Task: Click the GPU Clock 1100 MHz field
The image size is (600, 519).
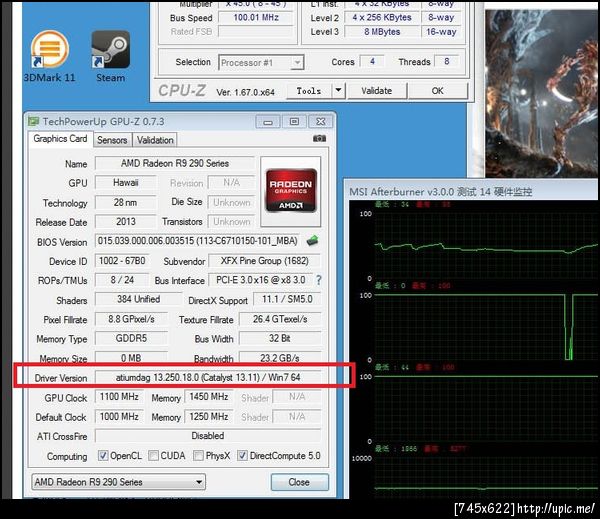Action: [119, 397]
